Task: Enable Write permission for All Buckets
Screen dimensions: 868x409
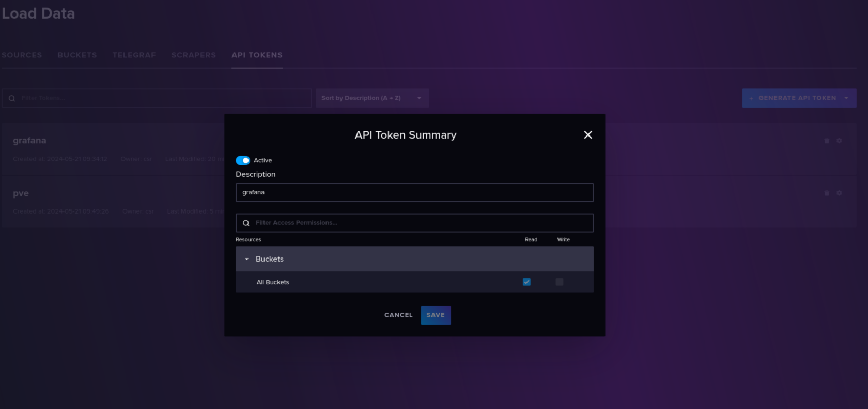Action: [x=559, y=282]
